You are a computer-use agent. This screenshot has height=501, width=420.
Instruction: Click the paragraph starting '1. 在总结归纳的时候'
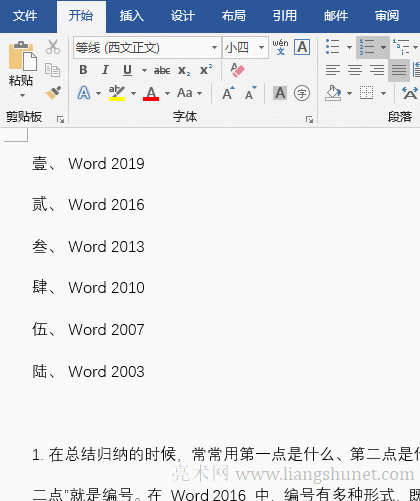tap(226, 454)
